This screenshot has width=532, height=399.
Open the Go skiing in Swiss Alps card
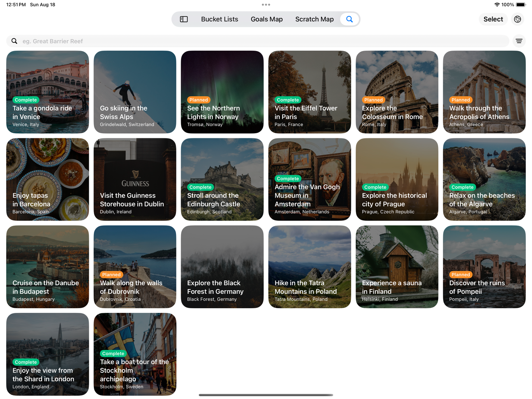[135, 92]
